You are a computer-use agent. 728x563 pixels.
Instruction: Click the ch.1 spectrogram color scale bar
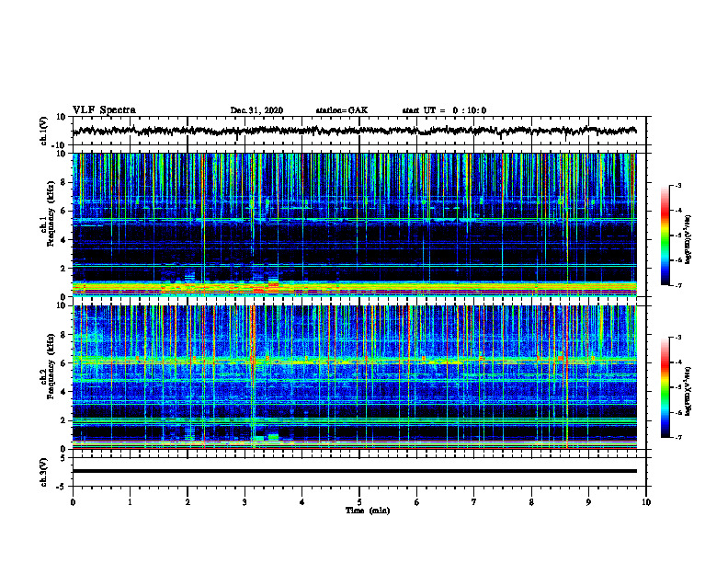[x=665, y=236]
